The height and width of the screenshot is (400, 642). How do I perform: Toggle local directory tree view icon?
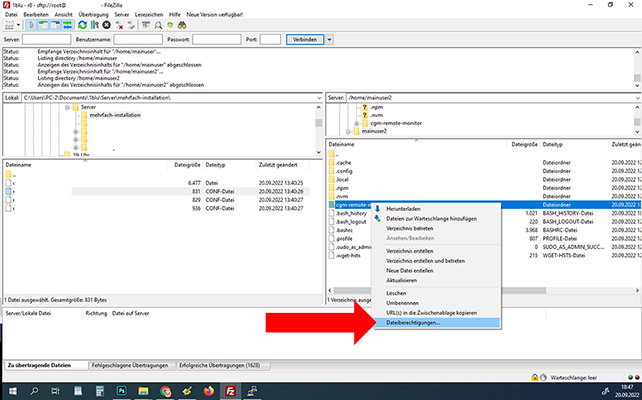coord(43,25)
